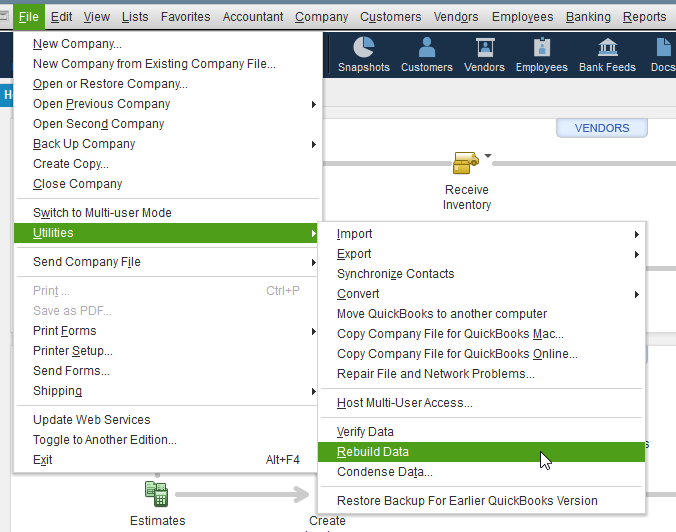The width and height of the screenshot is (676, 532).
Task: Choose Verify Data
Action: pos(481,432)
